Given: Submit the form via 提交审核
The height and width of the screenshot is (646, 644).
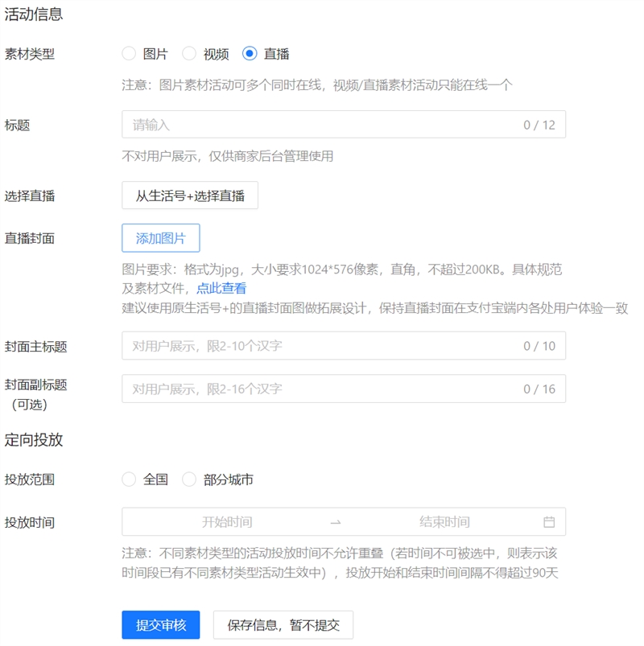Looking at the screenshot, I should pyautogui.click(x=160, y=625).
